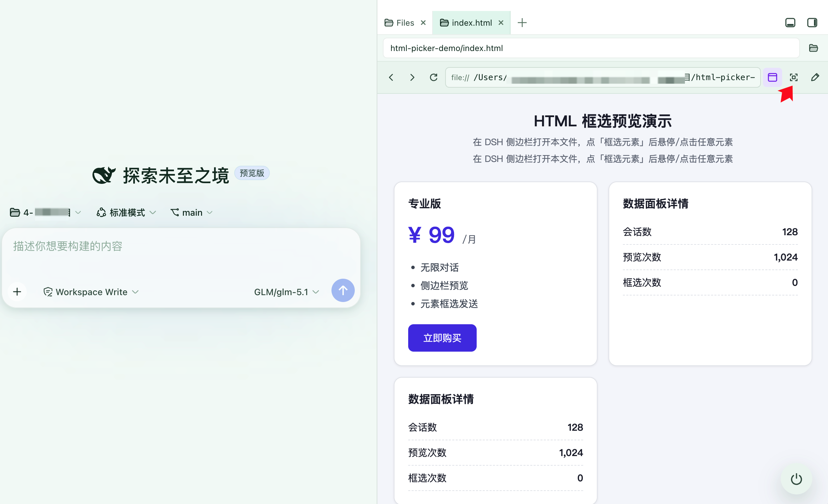
Task: Click the 侧边栏预览 list item
Action: (x=444, y=286)
